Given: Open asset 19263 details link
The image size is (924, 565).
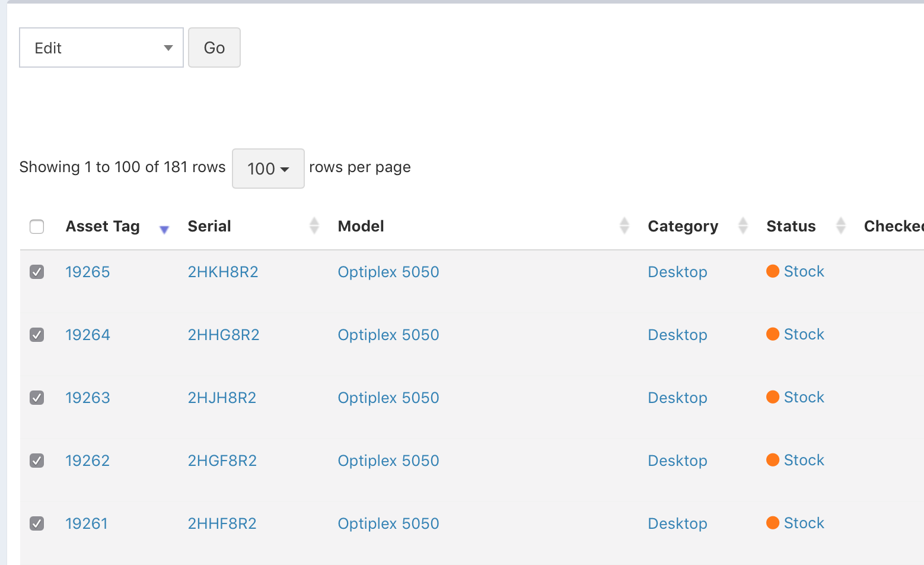Looking at the screenshot, I should pos(87,398).
